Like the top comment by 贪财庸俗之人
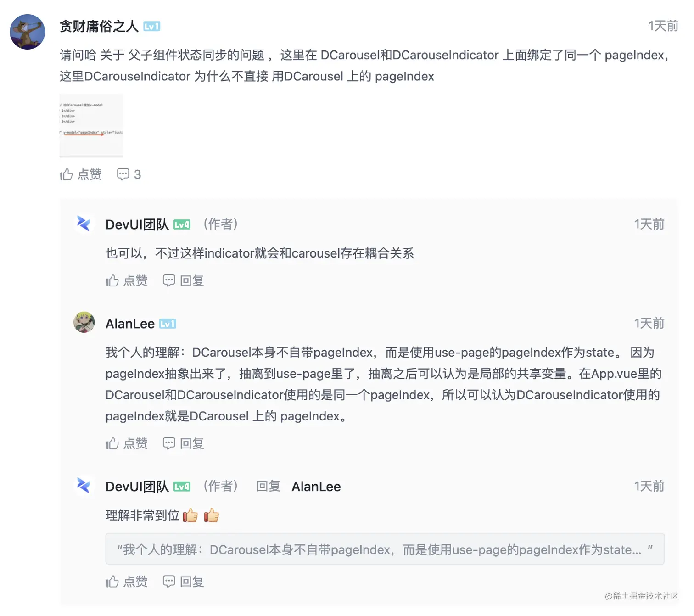 tap(81, 174)
